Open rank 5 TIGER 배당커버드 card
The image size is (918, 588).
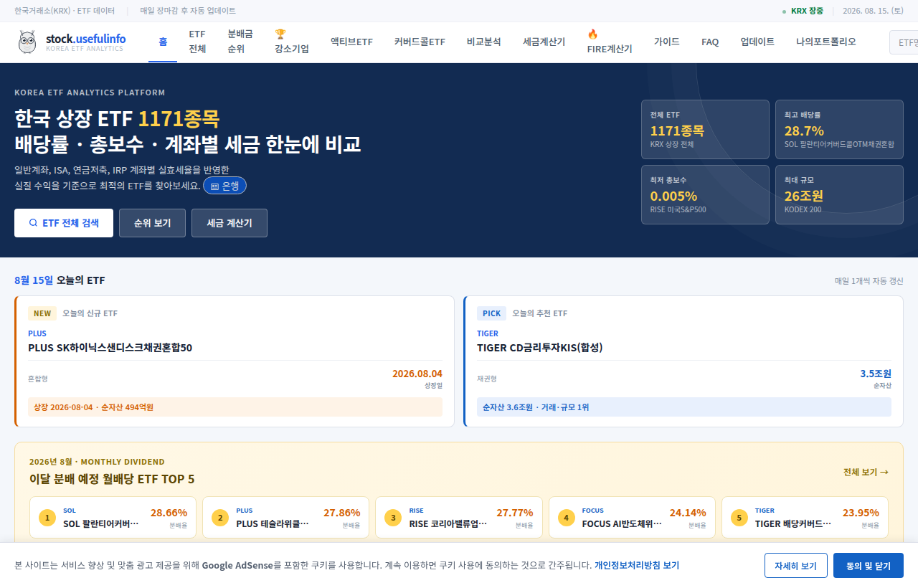(805, 518)
